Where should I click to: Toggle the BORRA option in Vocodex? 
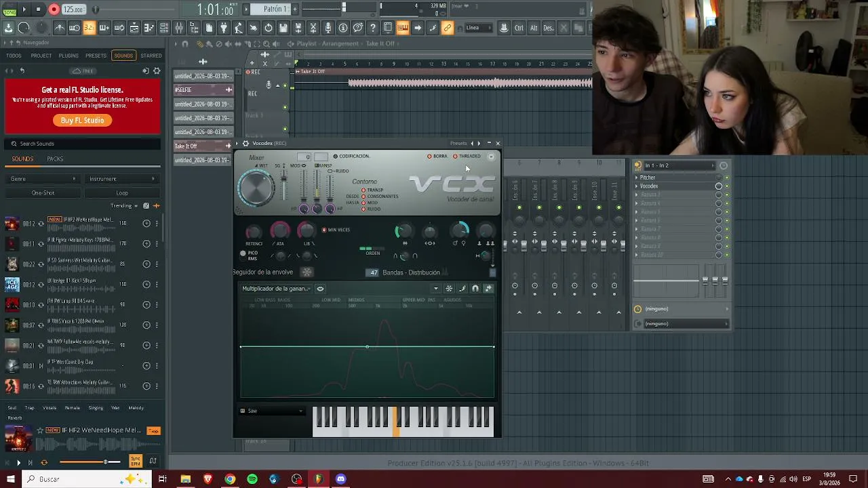[437, 157]
